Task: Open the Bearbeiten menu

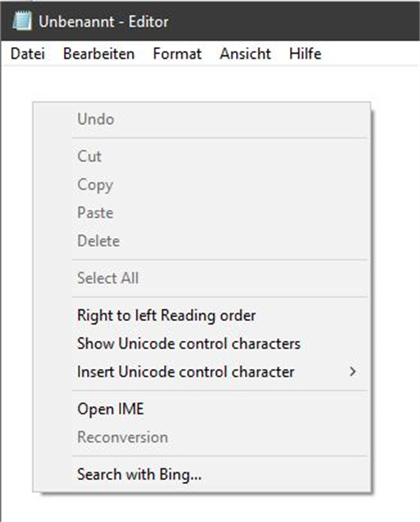Action: pos(99,54)
